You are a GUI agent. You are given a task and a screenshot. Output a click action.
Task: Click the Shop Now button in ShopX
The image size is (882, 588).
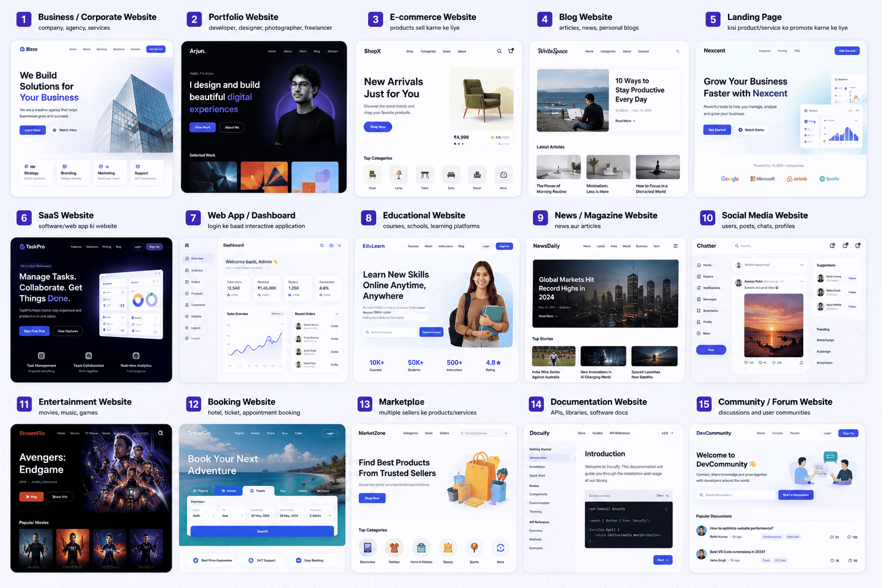[378, 127]
